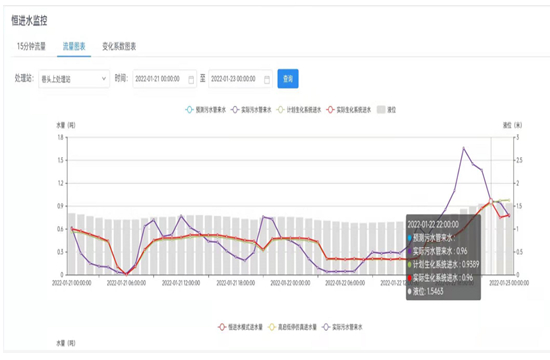The height and width of the screenshot is (360, 550).
Task: Open the end date calendar icon
Action: coord(267,80)
